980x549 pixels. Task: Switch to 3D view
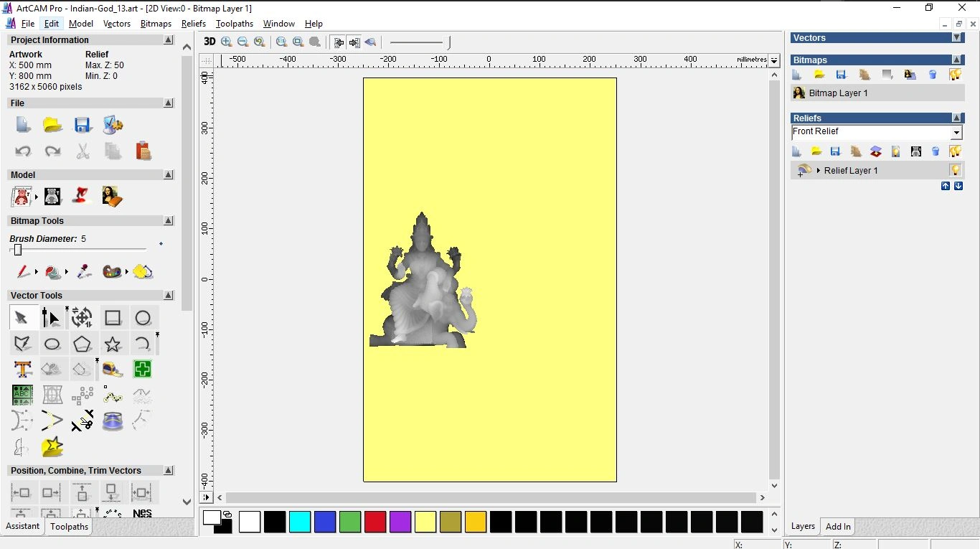(209, 42)
